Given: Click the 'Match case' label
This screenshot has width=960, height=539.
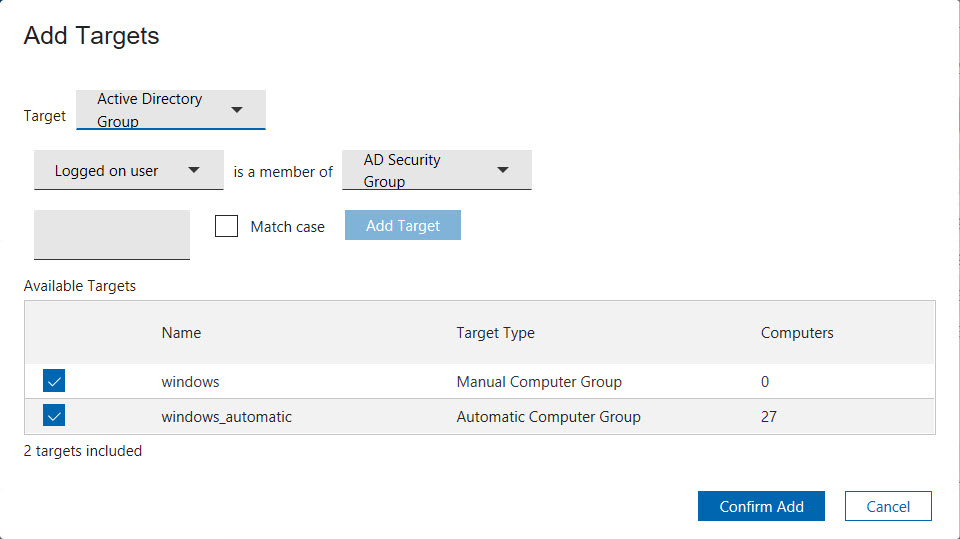Looking at the screenshot, I should [287, 227].
